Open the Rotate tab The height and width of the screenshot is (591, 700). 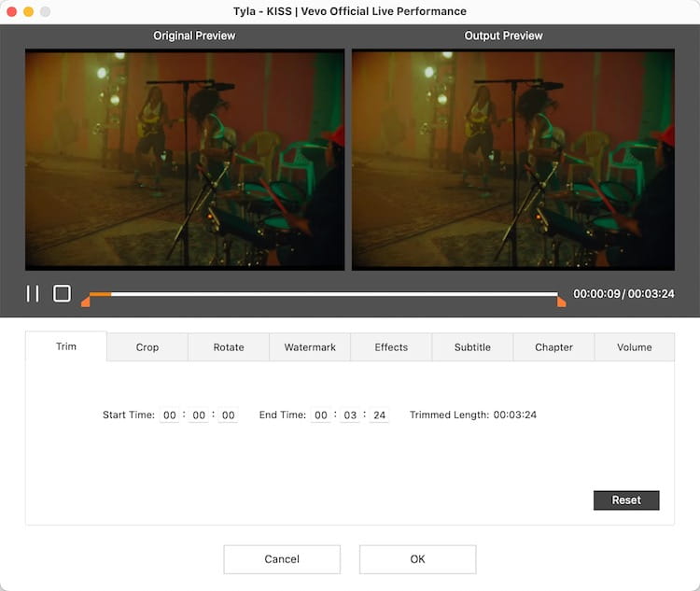click(x=229, y=347)
